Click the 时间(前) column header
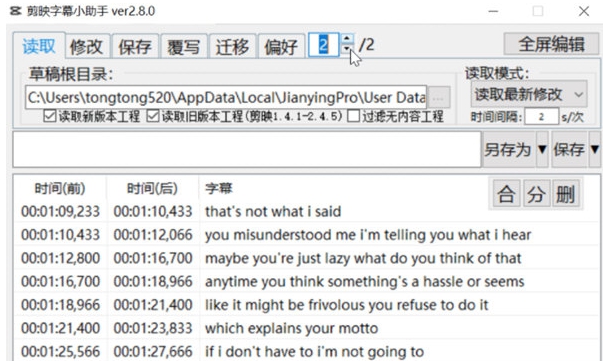The image size is (603, 361). click(60, 189)
